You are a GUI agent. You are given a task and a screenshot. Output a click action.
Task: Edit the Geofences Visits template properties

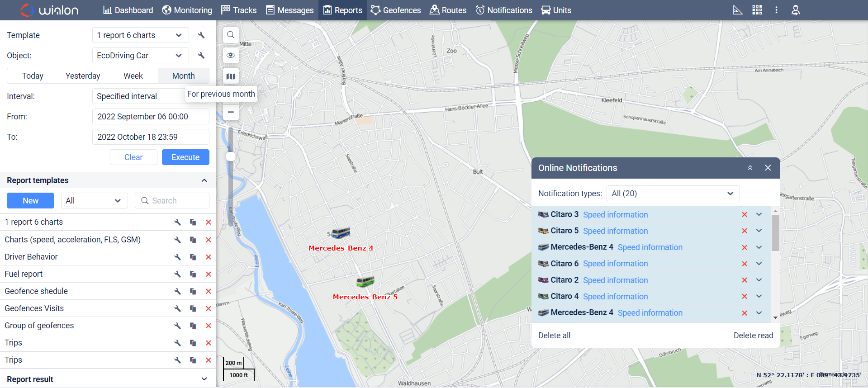(x=178, y=308)
